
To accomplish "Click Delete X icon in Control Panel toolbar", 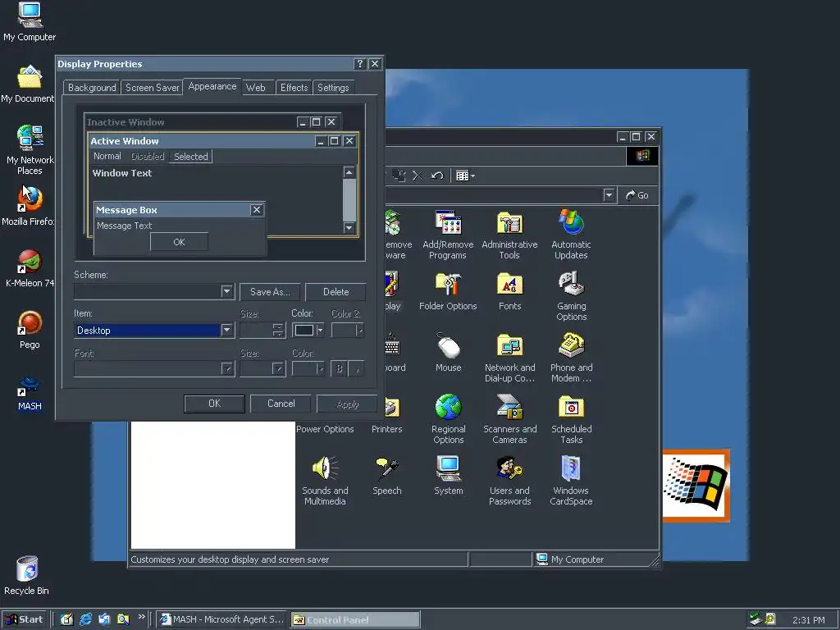I will click(418, 176).
